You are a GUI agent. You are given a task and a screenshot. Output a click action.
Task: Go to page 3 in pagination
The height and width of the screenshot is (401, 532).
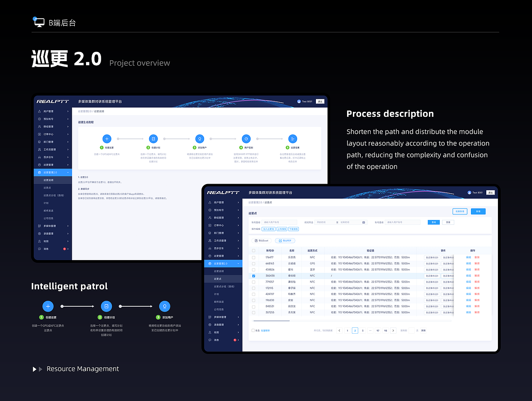click(363, 331)
